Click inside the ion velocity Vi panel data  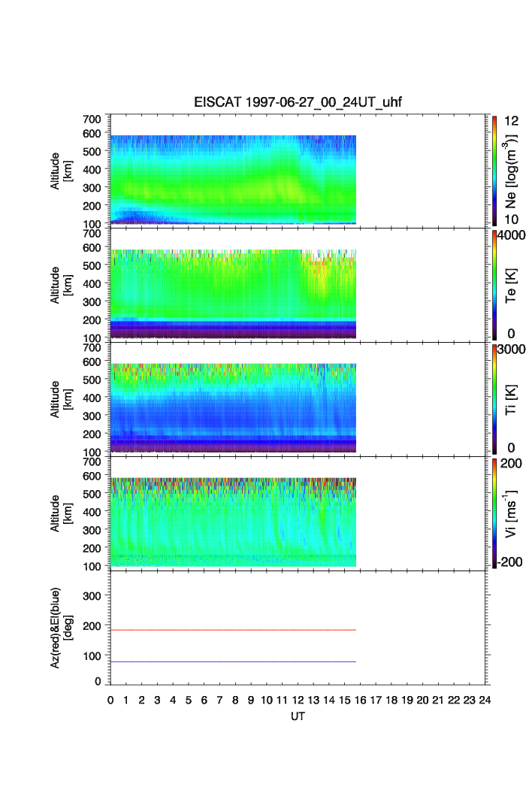(x=234, y=522)
